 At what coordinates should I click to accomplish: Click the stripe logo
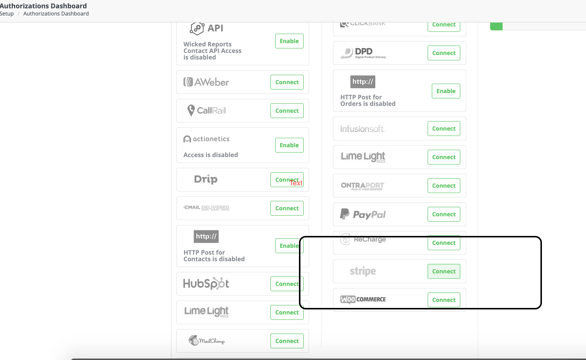tap(363, 271)
